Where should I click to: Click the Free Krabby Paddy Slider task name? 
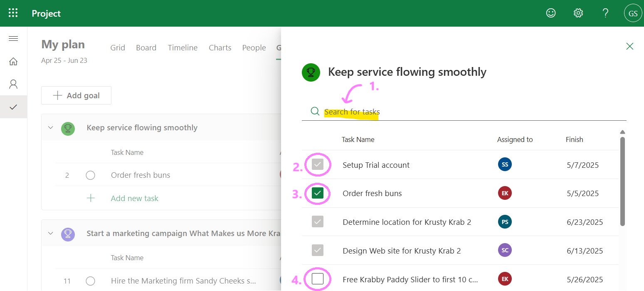(410, 279)
